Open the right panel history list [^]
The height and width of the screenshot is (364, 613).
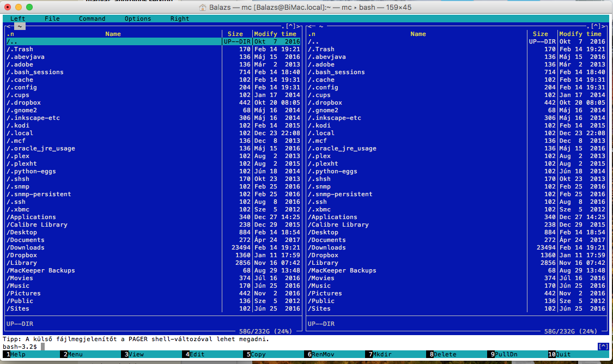pyautogui.click(x=596, y=26)
